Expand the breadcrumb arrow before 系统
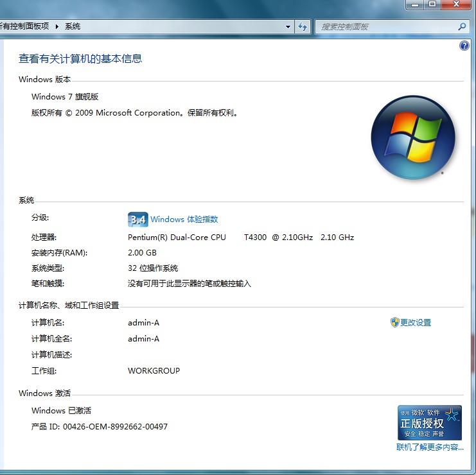This screenshot has width=476, height=475. coord(57,27)
